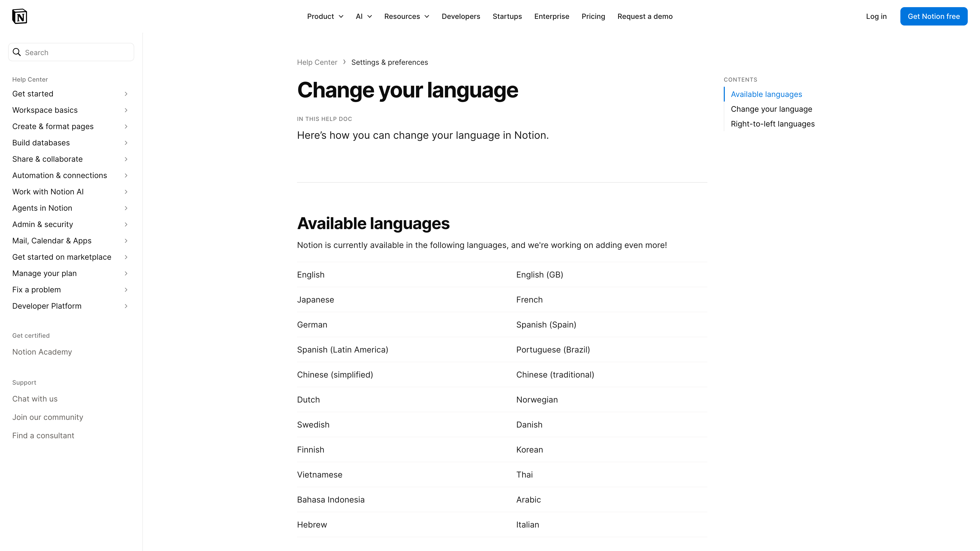Open Developers in top navigation
This screenshot has width=980, height=551.
pyautogui.click(x=461, y=16)
